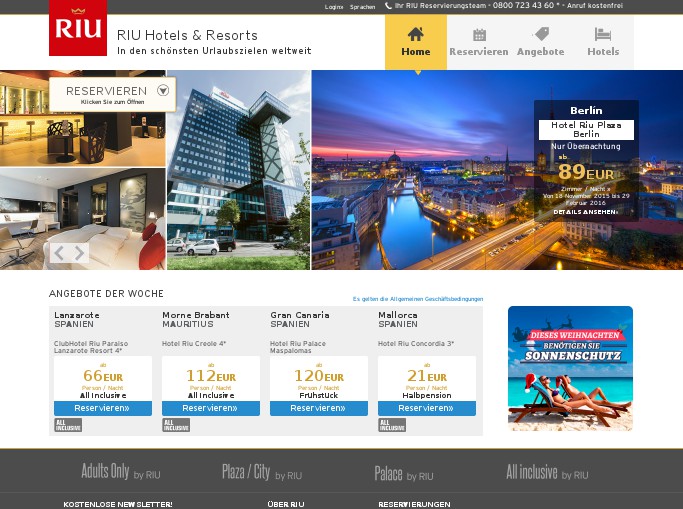Open Plaza / City by RIU

pos(262,472)
